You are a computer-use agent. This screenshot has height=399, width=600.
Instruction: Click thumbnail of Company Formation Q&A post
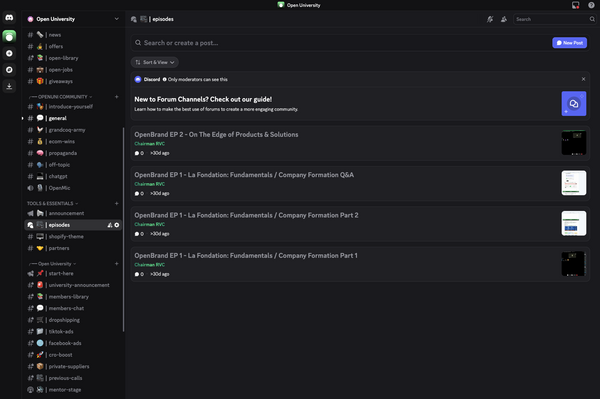[x=574, y=183]
